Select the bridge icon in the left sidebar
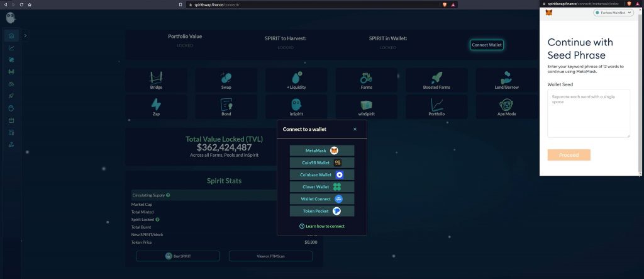This screenshot has width=644, height=279. pyautogui.click(x=11, y=72)
